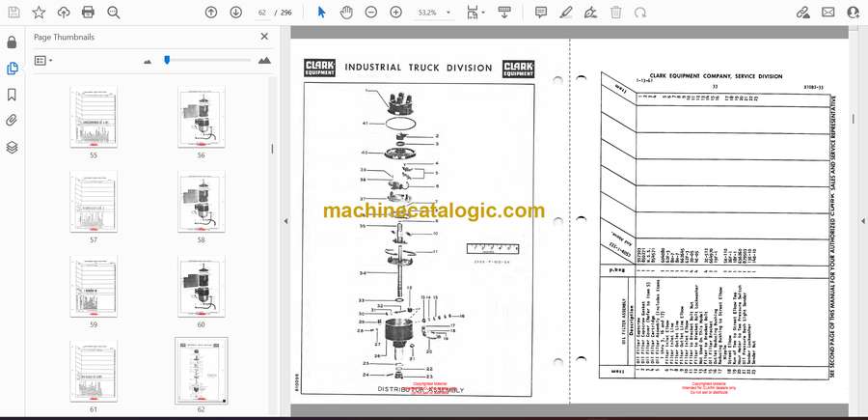Screen dimensions: 868x420
Task: Click the scrolling mode keyboard icon
Action: click(503, 13)
